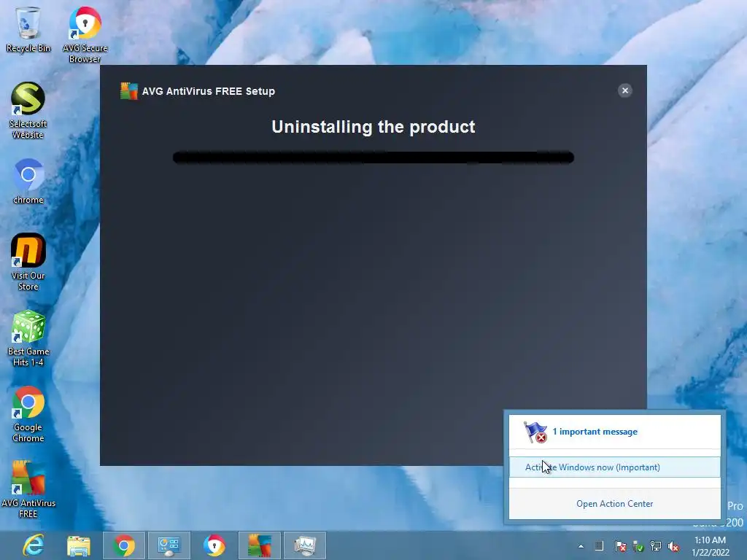747x560 pixels.
Task: Switch to Chrome in the taskbar
Action: pyautogui.click(x=124, y=545)
